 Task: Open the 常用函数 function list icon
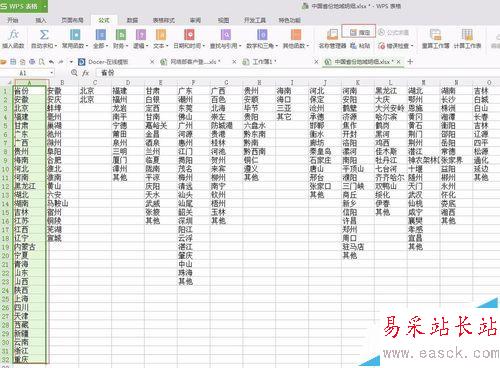(x=75, y=35)
